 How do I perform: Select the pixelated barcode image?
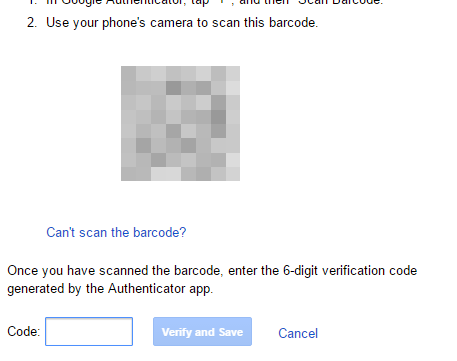point(180,123)
